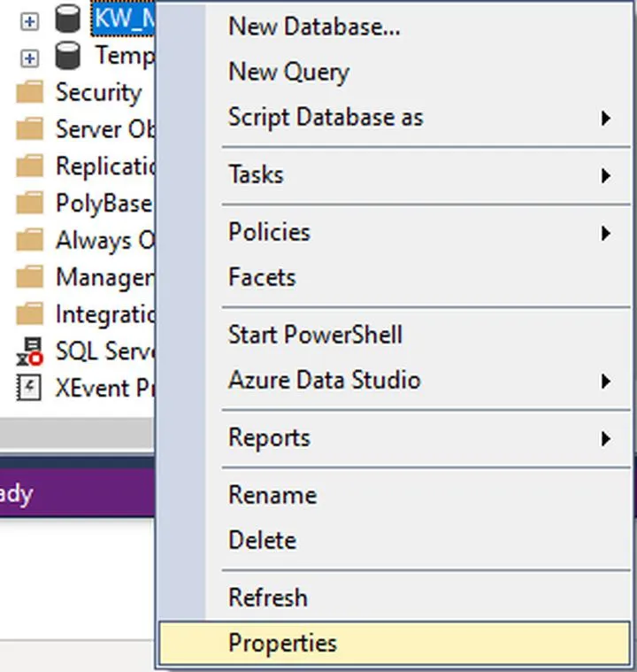Select New Query in context menu
Image resolution: width=637 pixels, height=672 pixels.
[288, 72]
